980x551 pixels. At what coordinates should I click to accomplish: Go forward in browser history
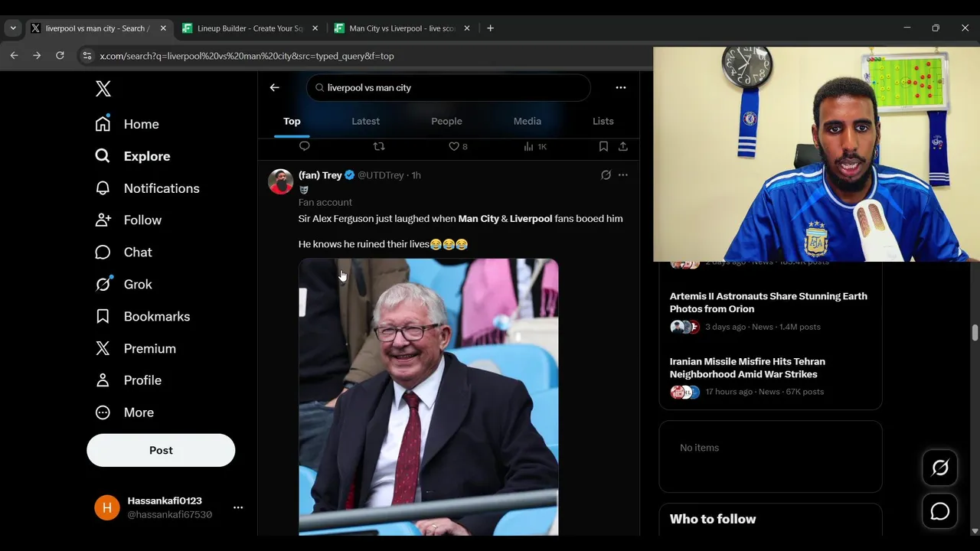[37, 56]
